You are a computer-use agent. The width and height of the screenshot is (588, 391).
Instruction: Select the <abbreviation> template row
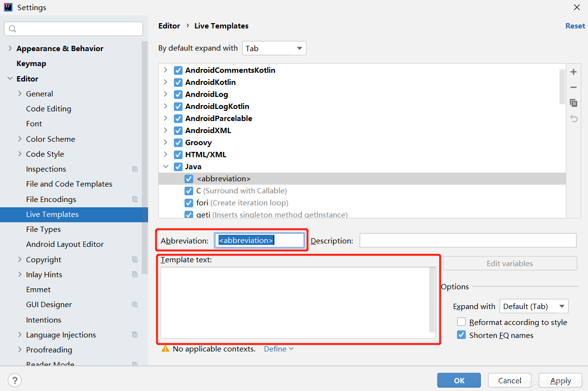[362, 178]
